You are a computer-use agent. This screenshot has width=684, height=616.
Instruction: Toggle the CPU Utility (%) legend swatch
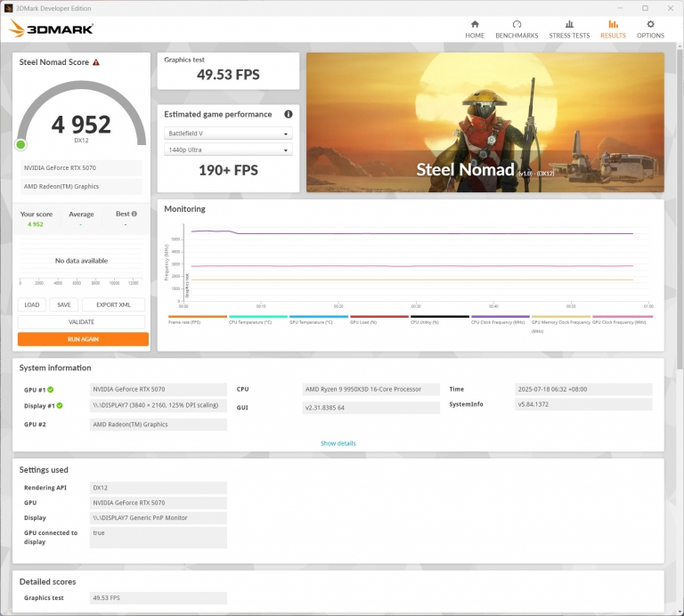coord(440,317)
